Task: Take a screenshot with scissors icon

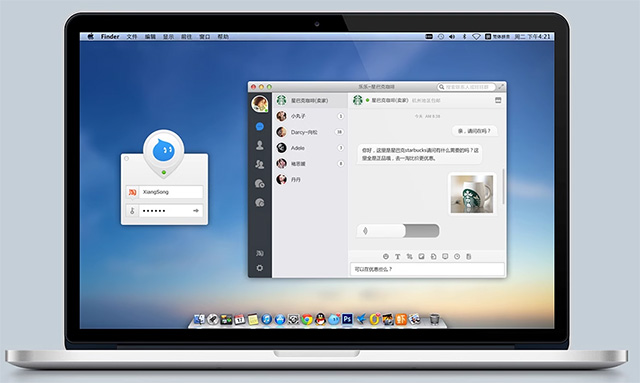Action: pos(409,256)
